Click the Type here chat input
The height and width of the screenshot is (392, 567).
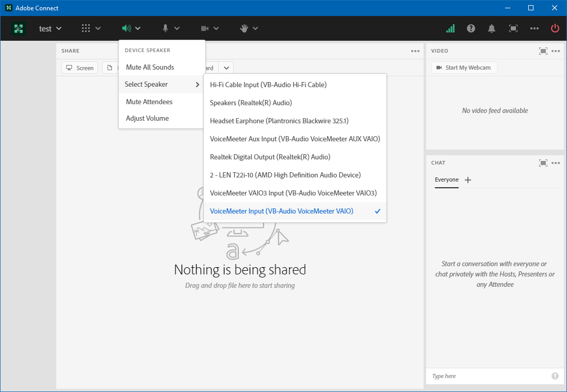[490, 376]
